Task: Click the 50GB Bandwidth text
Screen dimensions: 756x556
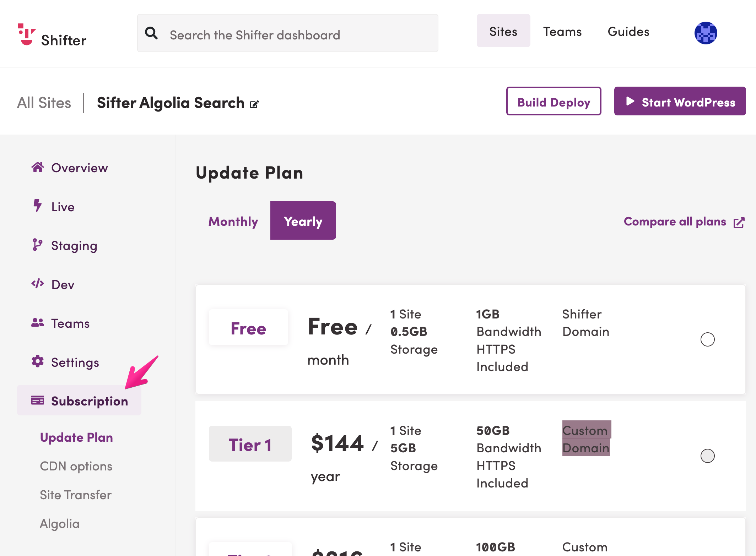Action: pos(509,439)
